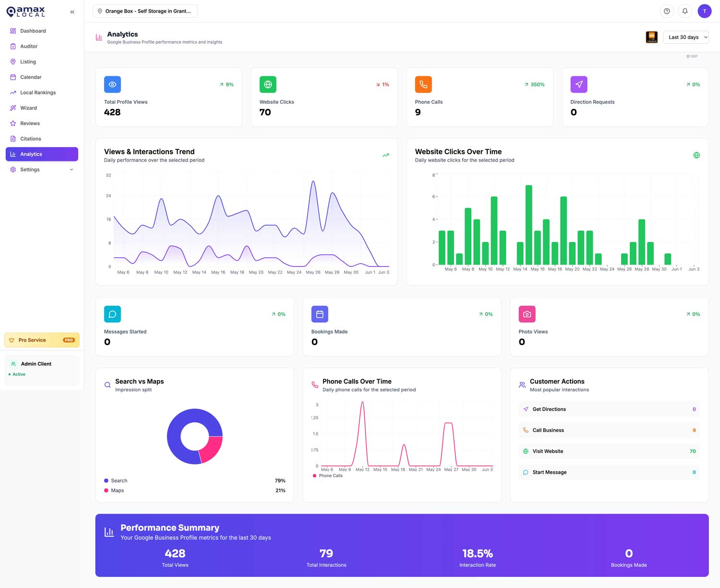Click the arrow icon on Direction Requests card
The width and height of the screenshot is (720, 588).
(x=579, y=84)
